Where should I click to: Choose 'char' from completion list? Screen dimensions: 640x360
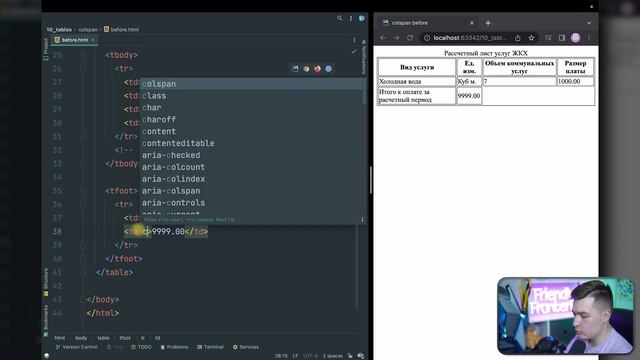click(251, 108)
